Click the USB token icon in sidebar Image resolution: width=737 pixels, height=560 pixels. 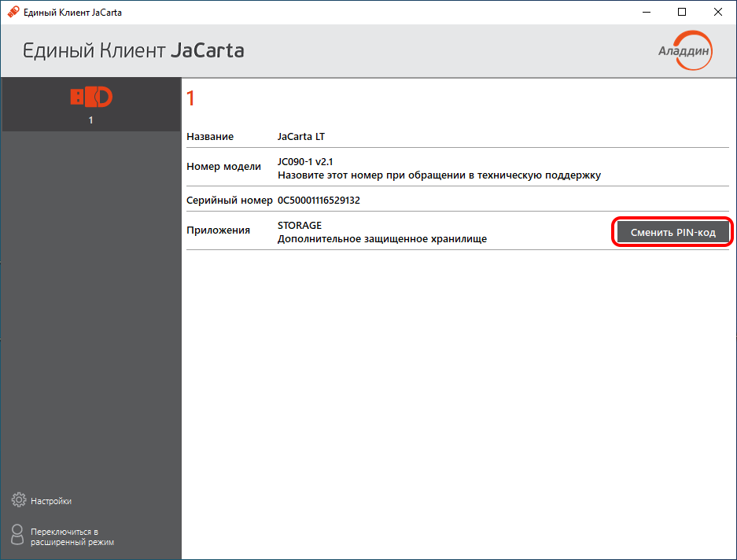coord(91,97)
